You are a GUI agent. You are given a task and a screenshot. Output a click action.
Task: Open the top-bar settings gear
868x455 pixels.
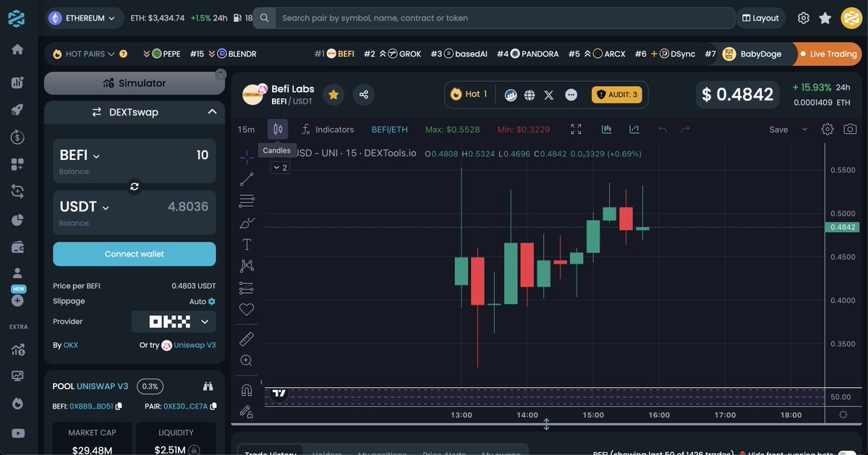point(803,18)
